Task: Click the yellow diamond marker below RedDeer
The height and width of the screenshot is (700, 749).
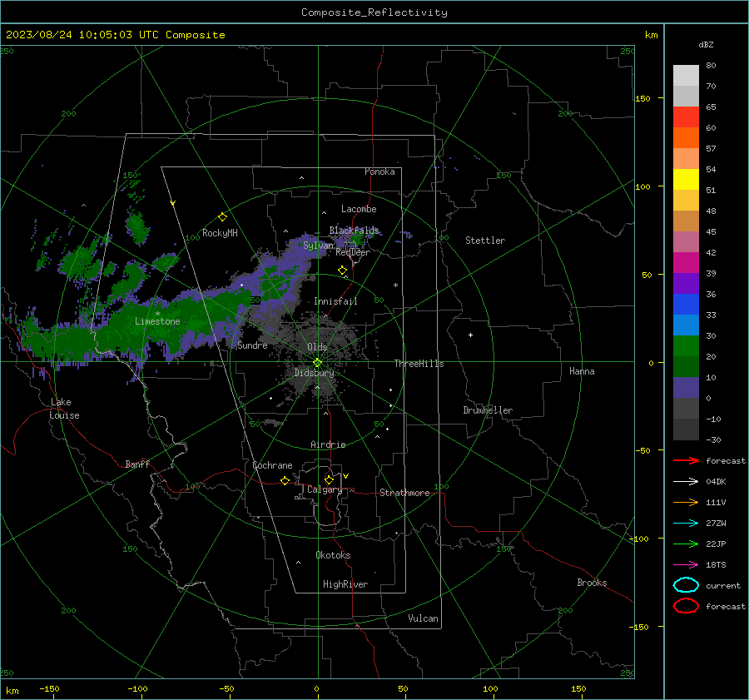Action: (342, 271)
